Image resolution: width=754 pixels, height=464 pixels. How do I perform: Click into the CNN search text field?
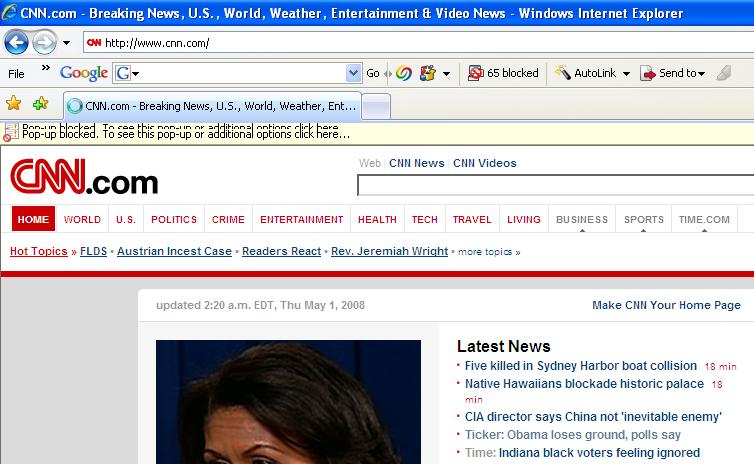point(555,186)
